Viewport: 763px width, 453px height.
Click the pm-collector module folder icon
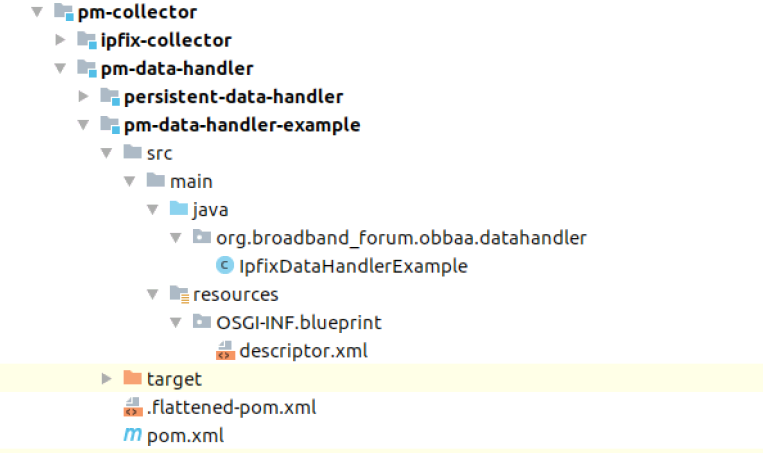(63, 13)
